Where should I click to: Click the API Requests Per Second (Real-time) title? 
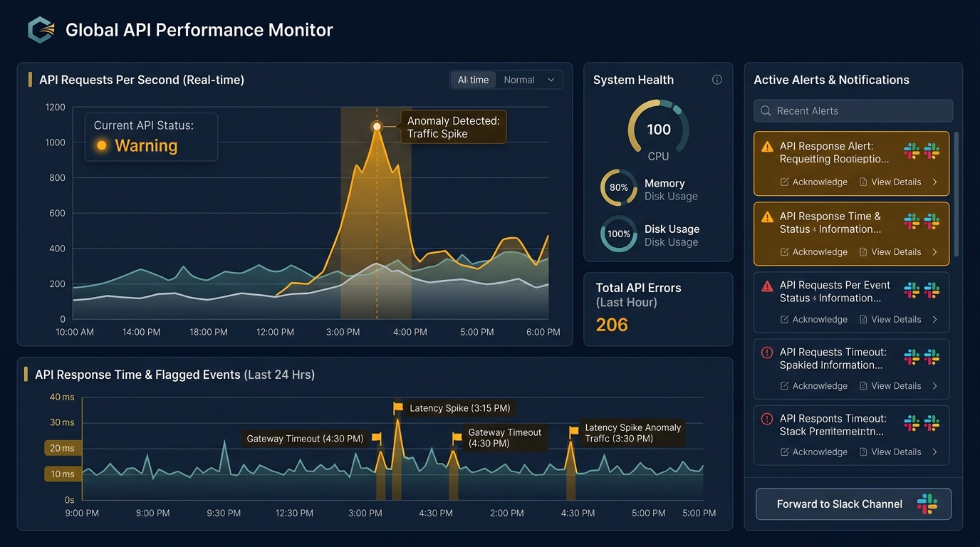tap(142, 80)
